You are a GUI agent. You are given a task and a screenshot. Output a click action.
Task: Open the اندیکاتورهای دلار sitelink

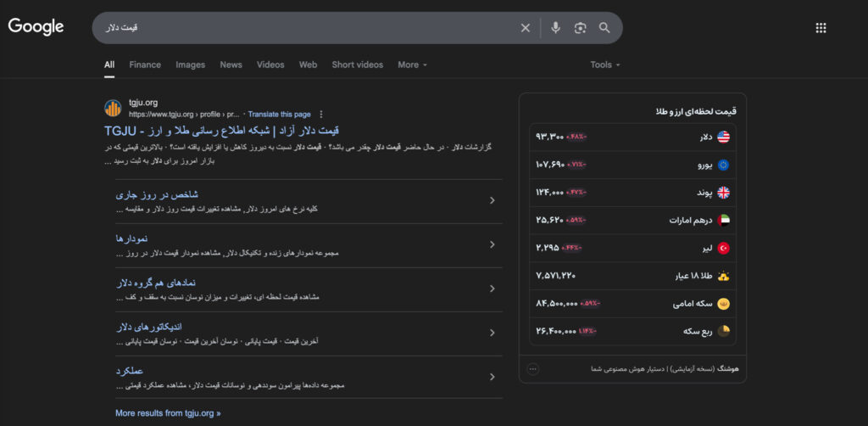pyautogui.click(x=149, y=327)
